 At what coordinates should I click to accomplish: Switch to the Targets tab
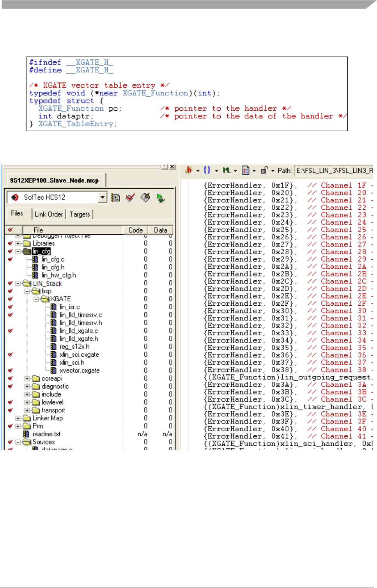coord(80,214)
